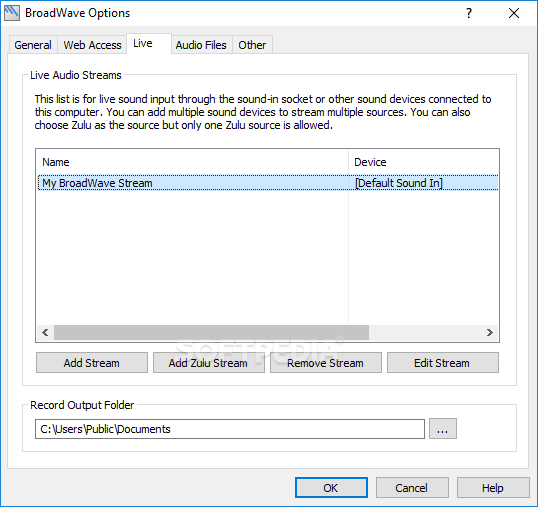The image size is (538, 507).
Task: Close the BroadWave Options dialog
Action: click(x=514, y=13)
